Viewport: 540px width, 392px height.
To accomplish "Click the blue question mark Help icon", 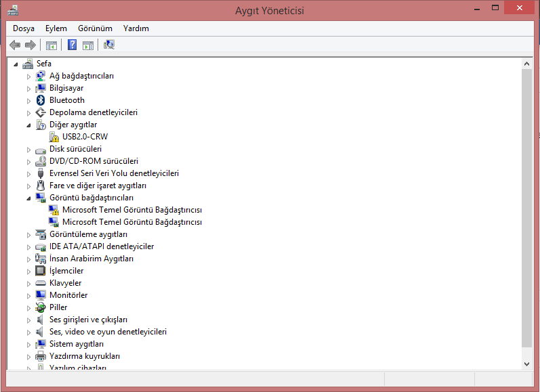I will point(72,45).
